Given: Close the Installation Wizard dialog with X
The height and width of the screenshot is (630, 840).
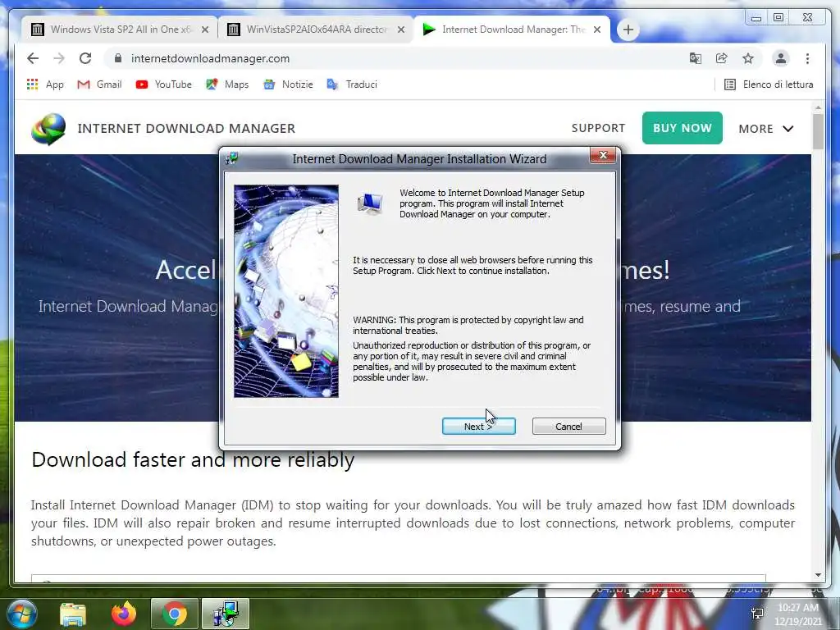Looking at the screenshot, I should click(x=603, y=155).
